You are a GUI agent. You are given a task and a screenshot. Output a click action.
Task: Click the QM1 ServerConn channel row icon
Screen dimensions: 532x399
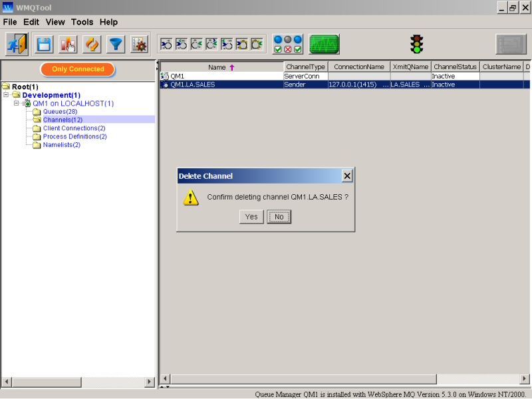point(164,76)
